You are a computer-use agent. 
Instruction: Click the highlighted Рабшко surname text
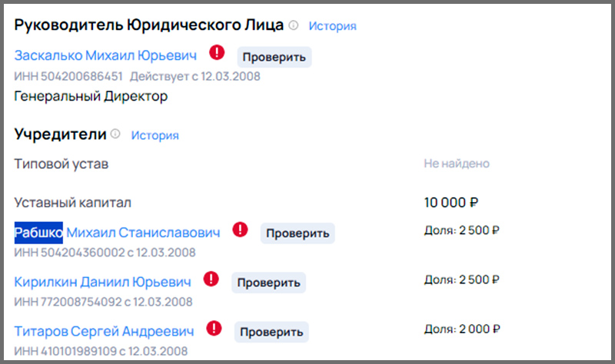(x=38, y=233)
